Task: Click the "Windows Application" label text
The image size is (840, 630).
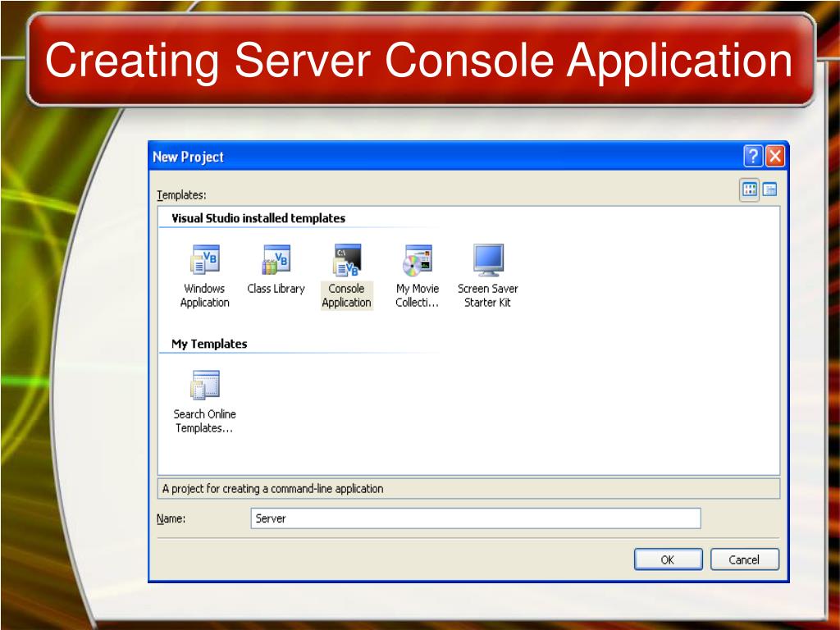Action: [x=204, y=295]
